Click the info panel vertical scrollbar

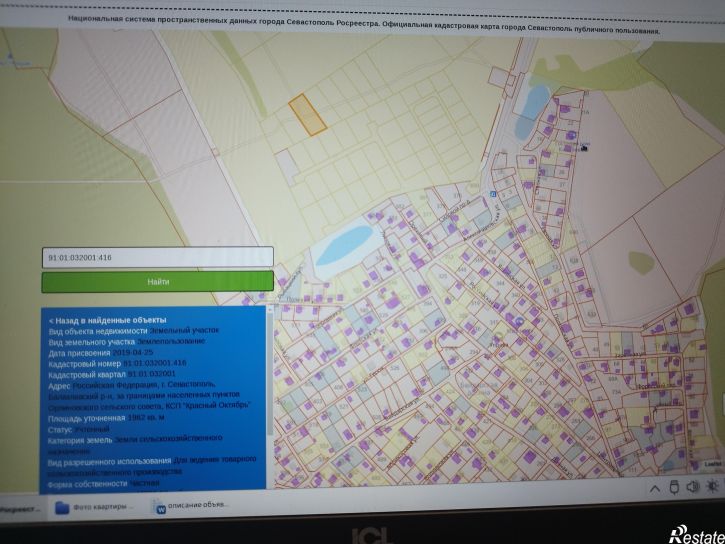[269, 370]
